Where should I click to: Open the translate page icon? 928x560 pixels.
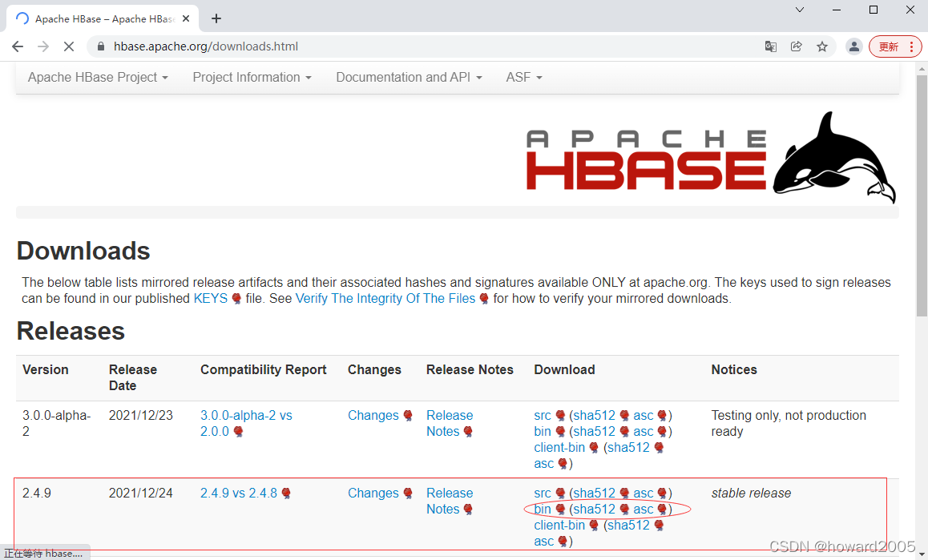coord(771,46)
